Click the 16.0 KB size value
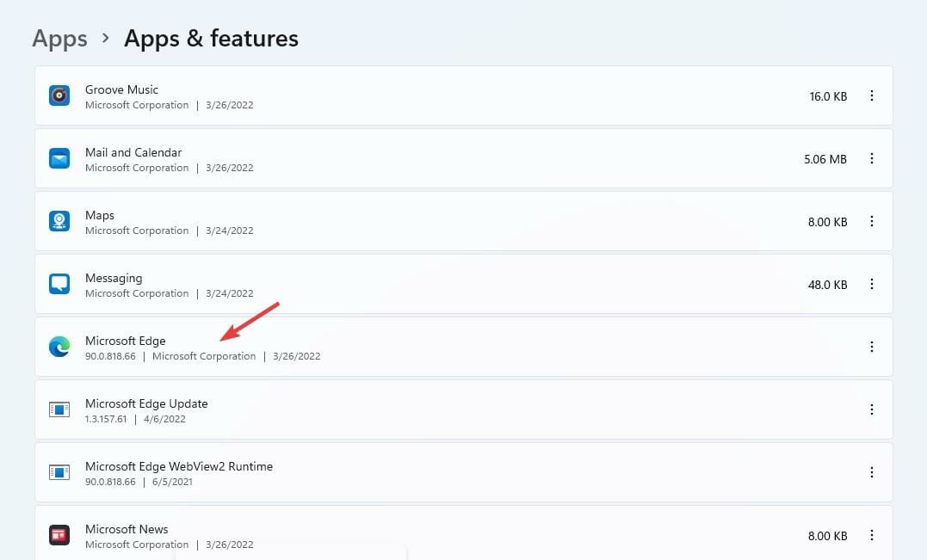Screen dimensions: 927x560 [x=828, y=96]
